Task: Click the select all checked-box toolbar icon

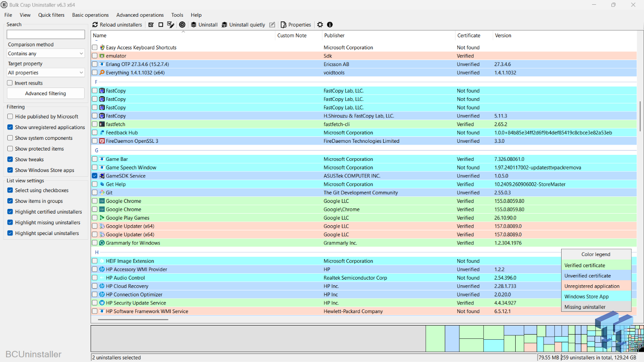Action: (x=151, y=25)
